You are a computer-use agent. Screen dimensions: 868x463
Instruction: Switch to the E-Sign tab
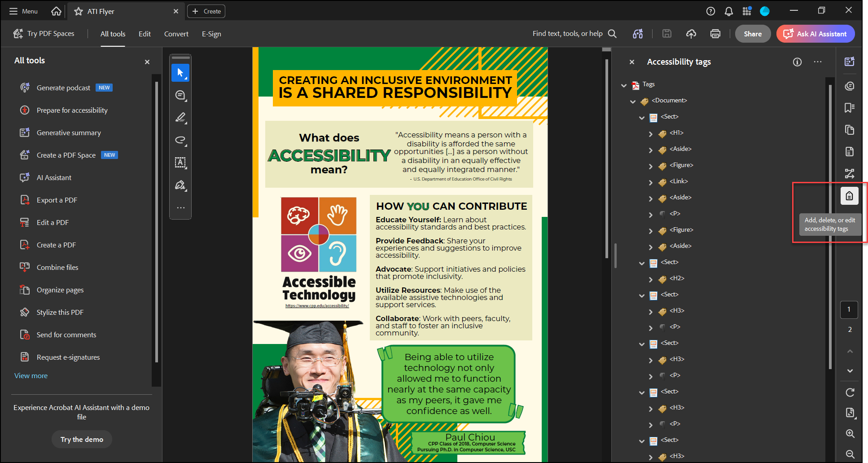211,34
